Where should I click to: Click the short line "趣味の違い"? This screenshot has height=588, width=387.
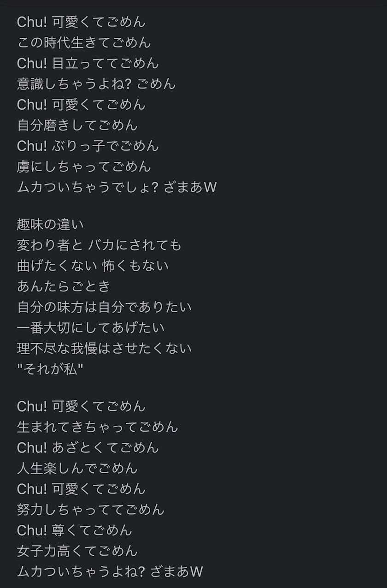[51, 224]
